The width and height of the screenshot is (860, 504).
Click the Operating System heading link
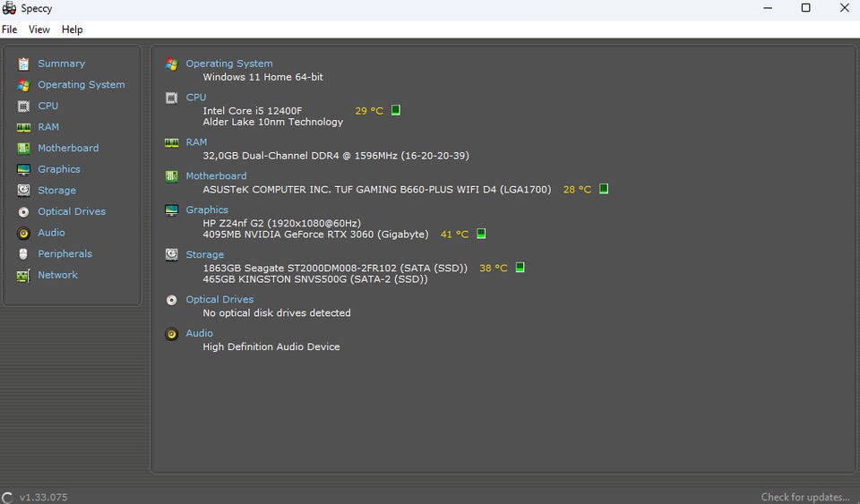click(x=229, y=64)
